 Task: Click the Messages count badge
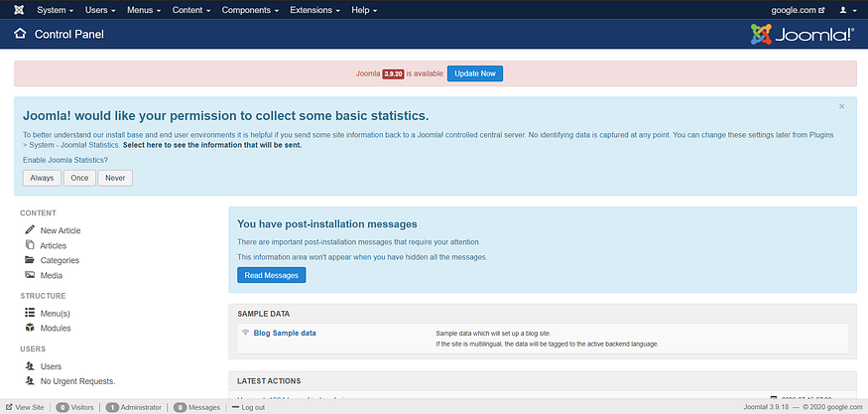click(180, 407)
